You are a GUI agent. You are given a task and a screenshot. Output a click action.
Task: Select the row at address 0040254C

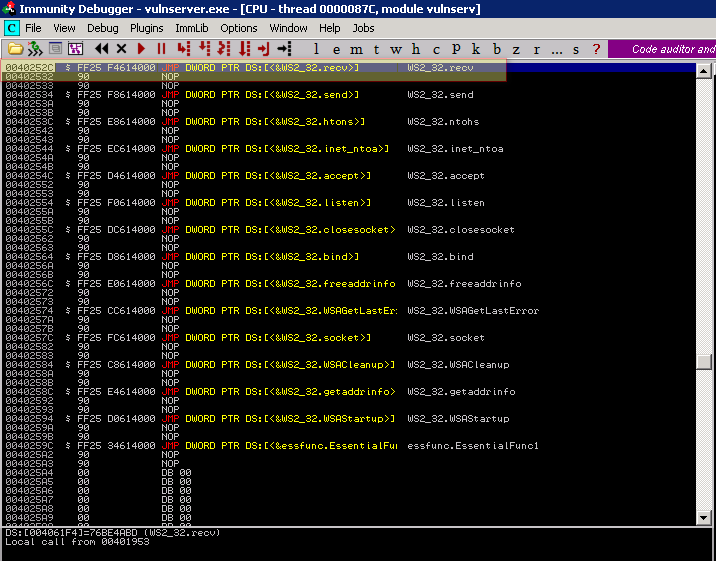348,176
